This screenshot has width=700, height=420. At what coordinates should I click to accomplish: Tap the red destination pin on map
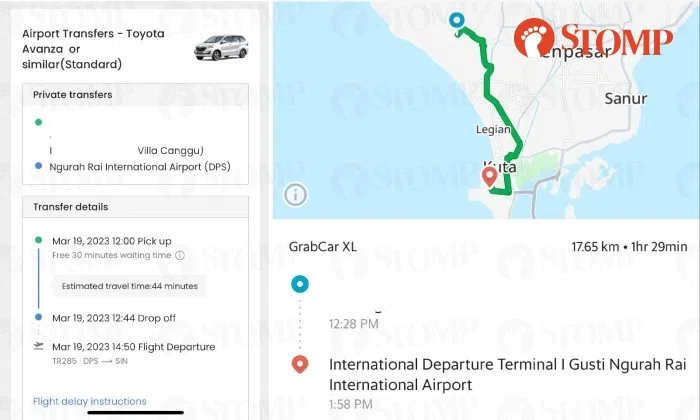[x=490, y=176]
